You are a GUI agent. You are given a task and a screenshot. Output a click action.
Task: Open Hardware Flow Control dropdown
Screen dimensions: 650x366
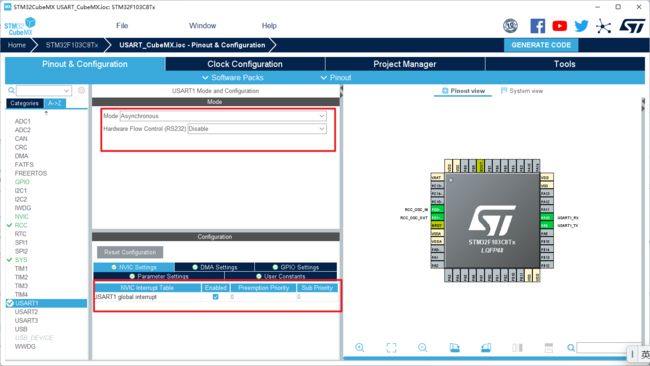tap(257, 129)
